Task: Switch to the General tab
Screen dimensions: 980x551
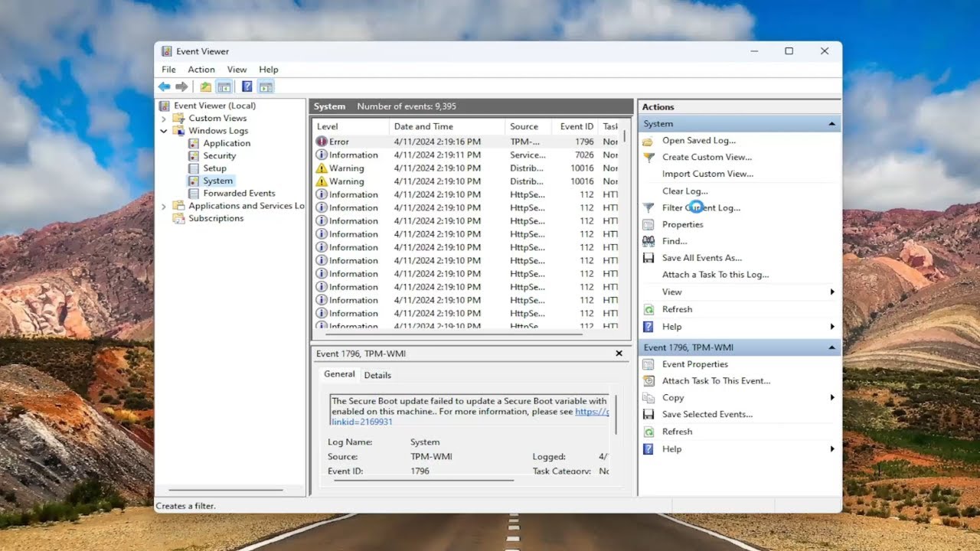Action: [339, 374]
